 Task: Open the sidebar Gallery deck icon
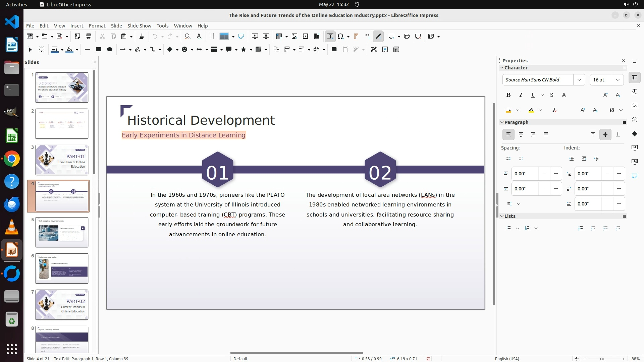point(634,106)
